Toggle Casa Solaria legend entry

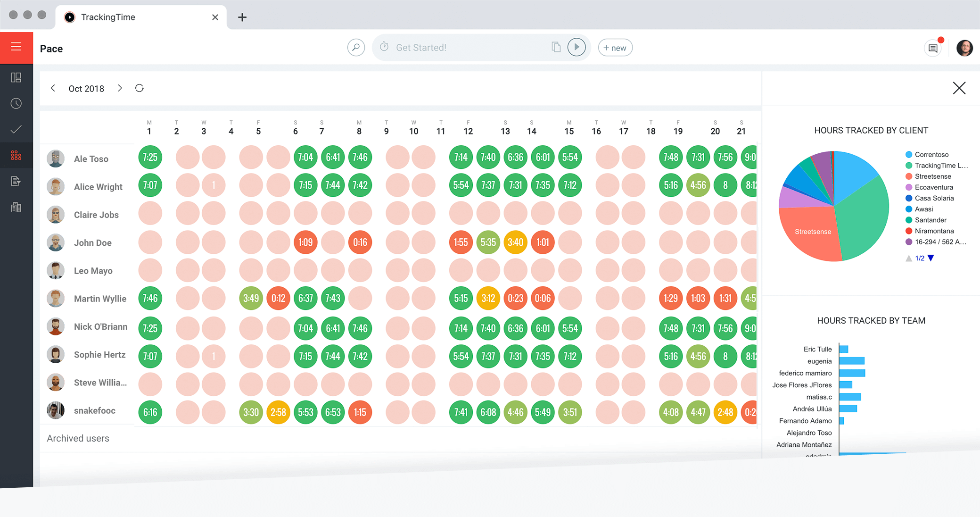930,198
